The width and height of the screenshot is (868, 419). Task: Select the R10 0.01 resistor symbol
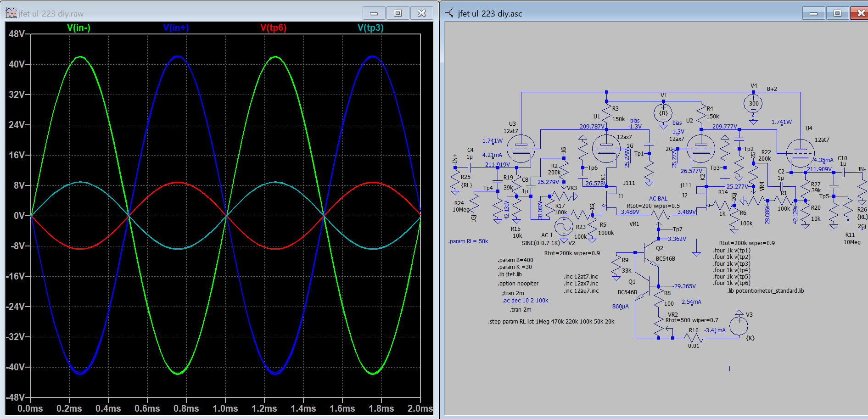point(694,338)
